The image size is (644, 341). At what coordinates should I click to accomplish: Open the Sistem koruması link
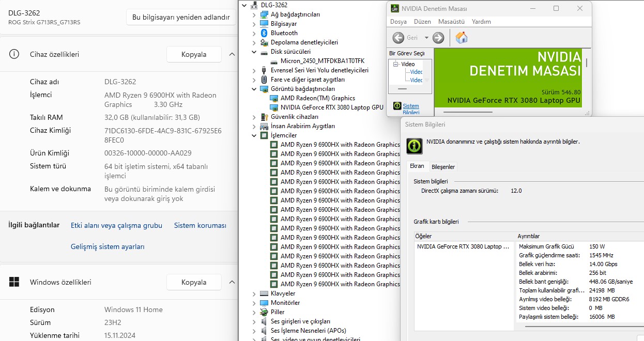pyautogui.click(x=200, y=225)
